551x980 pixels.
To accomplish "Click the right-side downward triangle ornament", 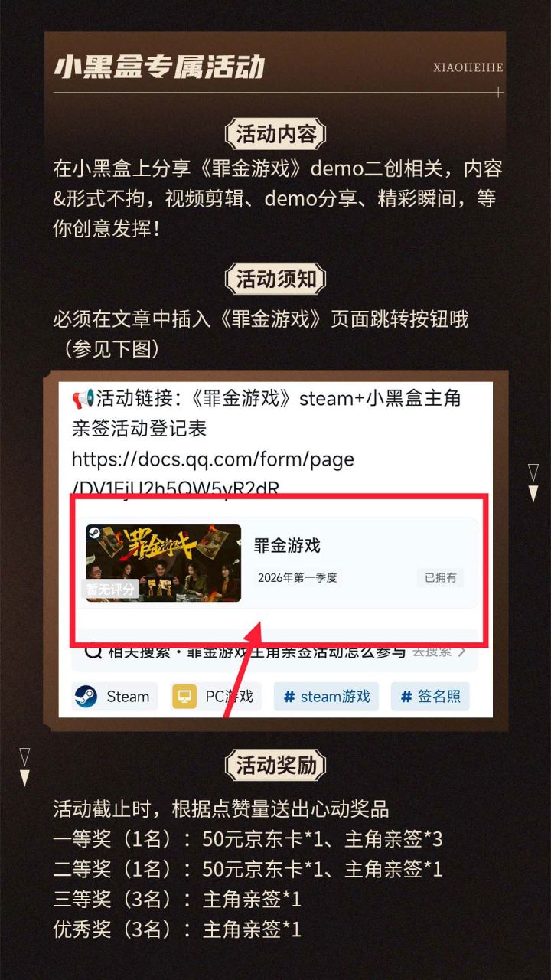I will click(x=533, y=482).
